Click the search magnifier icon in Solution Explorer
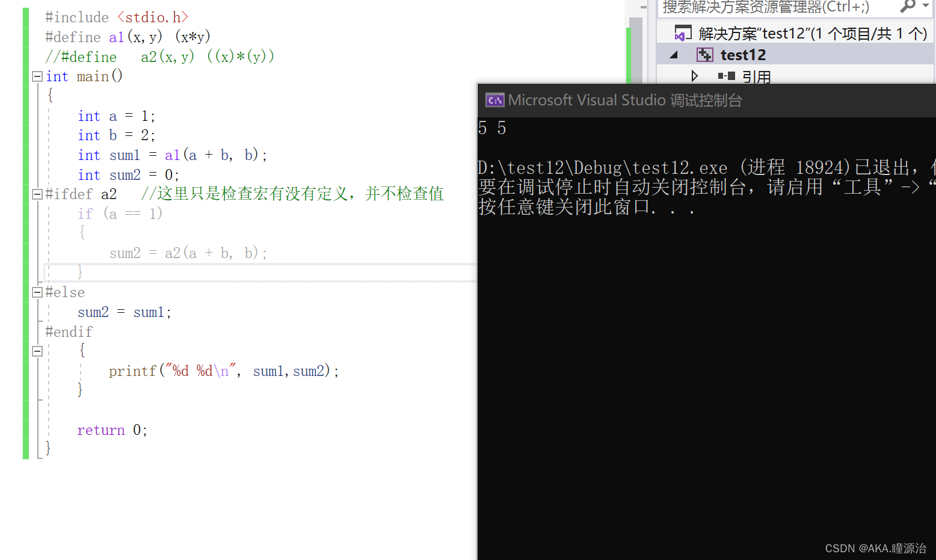The width and height of the screenshot is (936, 560). pos(908,8)
